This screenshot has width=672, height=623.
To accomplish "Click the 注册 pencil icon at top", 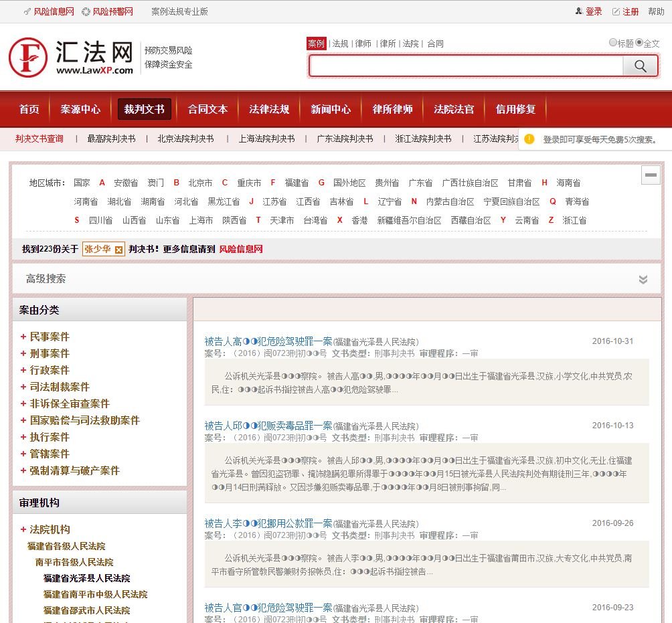I will tap(616, 11).
